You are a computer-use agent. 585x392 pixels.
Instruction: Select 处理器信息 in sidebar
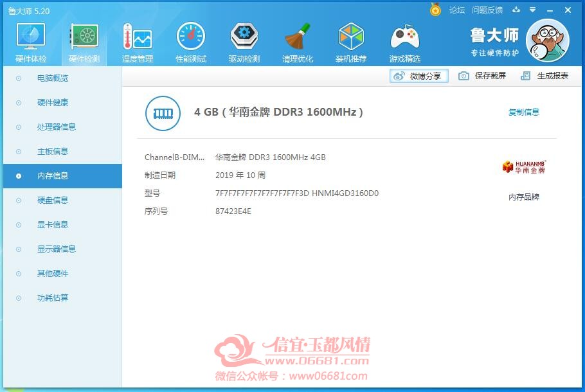click(x=62, y=127)
